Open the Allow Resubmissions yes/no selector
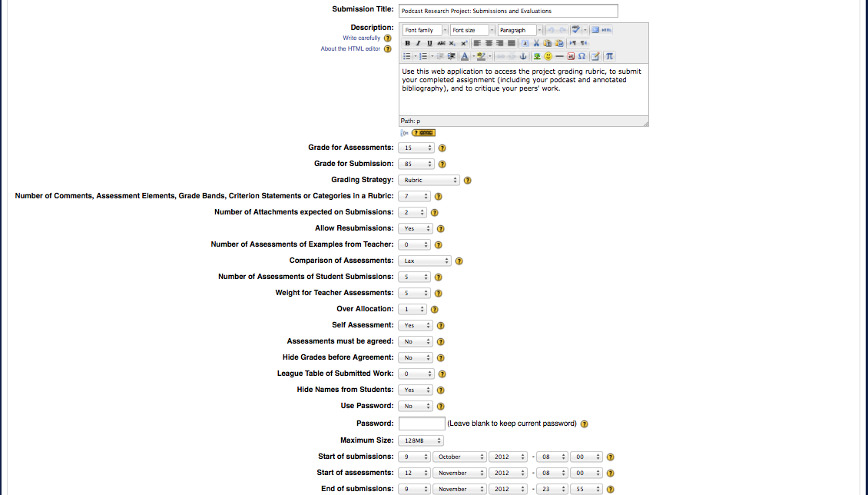The width and height of the screenshot is (868, 495). (416, 228)
